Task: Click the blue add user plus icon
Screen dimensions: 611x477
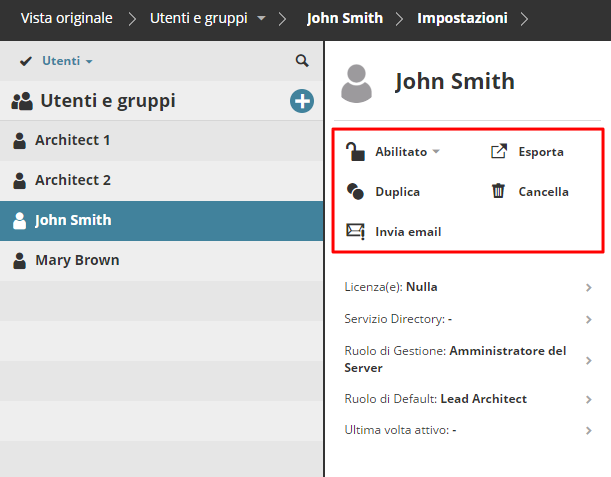Action: click(x=301, y=100)
